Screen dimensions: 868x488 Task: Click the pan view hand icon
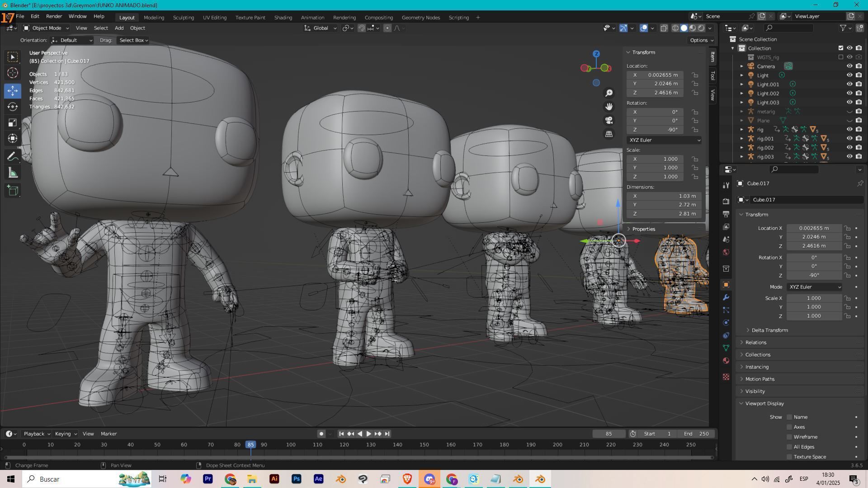point(609,107)
